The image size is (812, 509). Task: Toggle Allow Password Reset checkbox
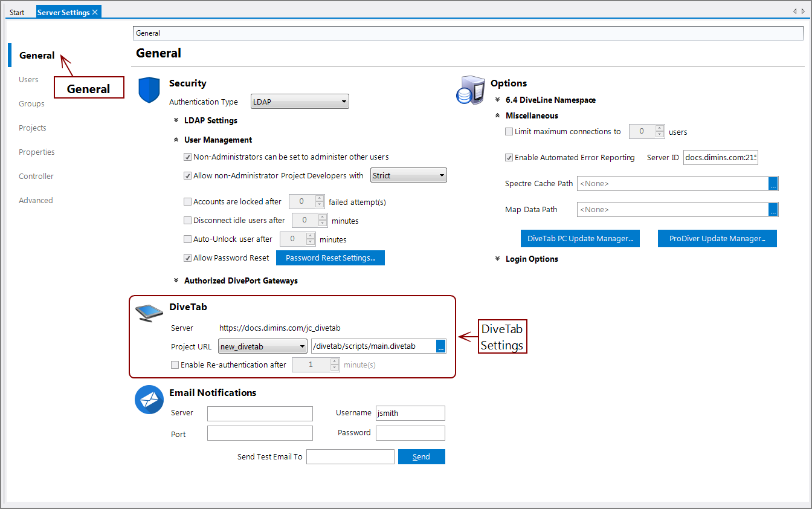point(188,258)
